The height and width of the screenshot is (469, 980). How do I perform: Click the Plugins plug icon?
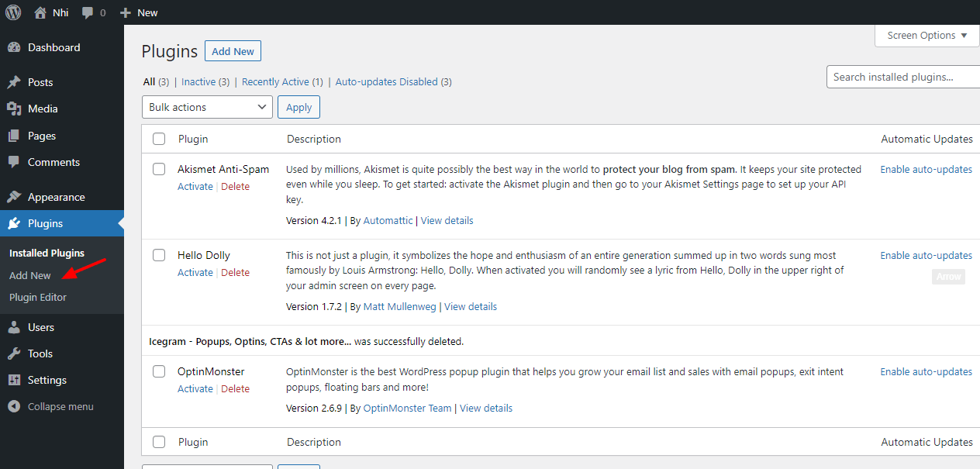[x=16, y=223]
